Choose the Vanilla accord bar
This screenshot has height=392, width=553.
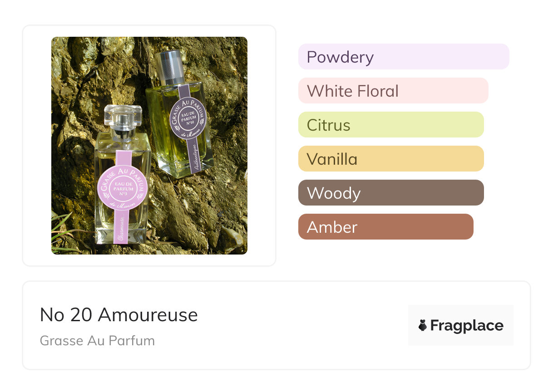coord(390,159)
